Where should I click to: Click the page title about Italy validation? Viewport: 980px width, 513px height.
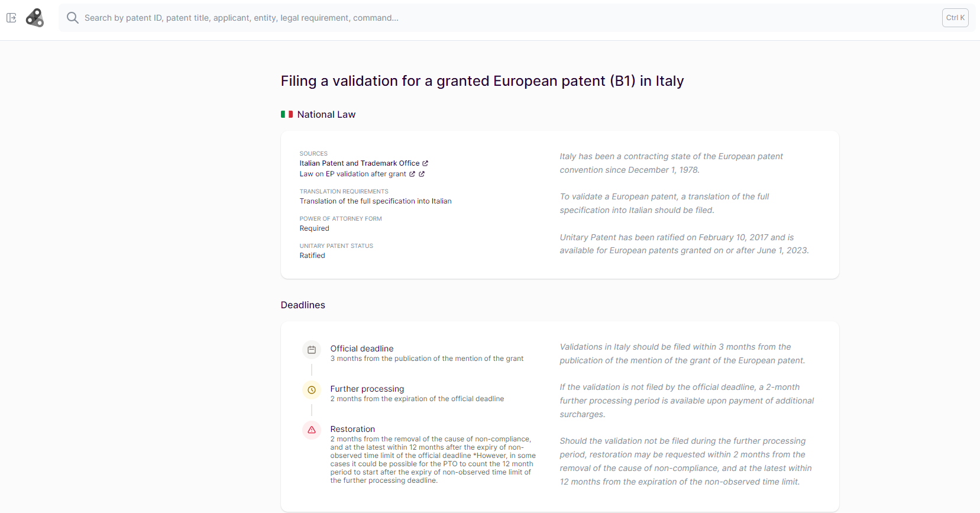(x=482, y=81)
